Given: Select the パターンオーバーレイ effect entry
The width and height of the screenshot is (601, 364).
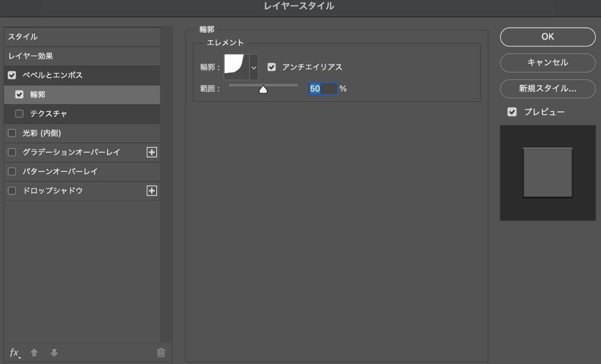Looking at the screenshot, I should pyautogui.click(x=60, y=171).
